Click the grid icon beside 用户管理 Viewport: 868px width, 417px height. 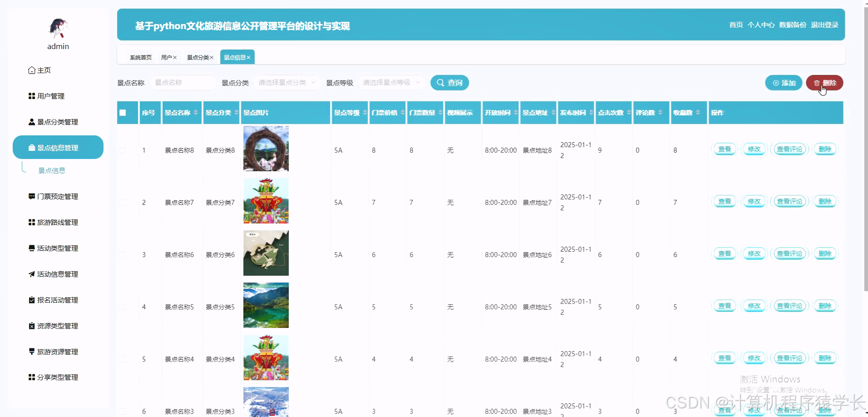click(x=32, y=96)
